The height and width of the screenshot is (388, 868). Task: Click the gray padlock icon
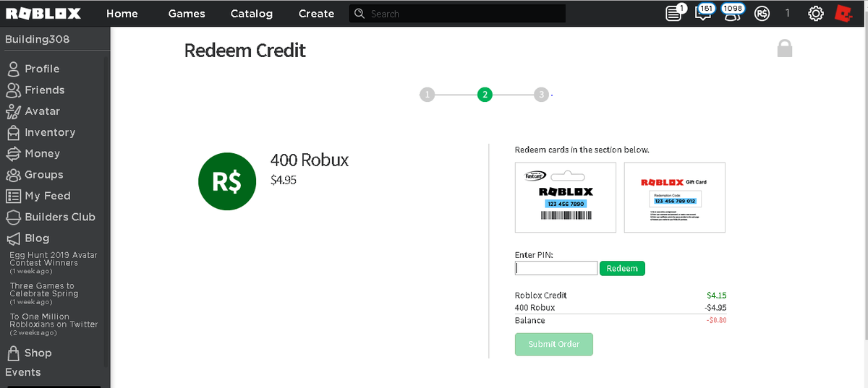(784, 48)
